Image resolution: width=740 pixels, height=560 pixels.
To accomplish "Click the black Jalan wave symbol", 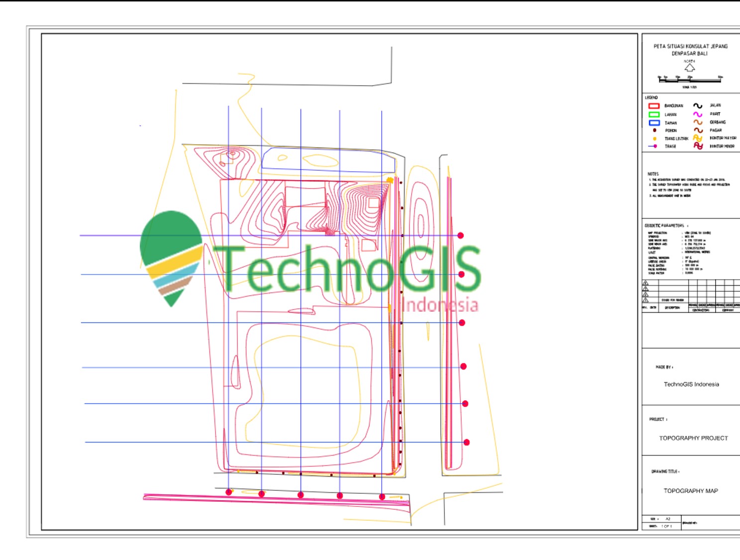I will click(x=698, y=106).
